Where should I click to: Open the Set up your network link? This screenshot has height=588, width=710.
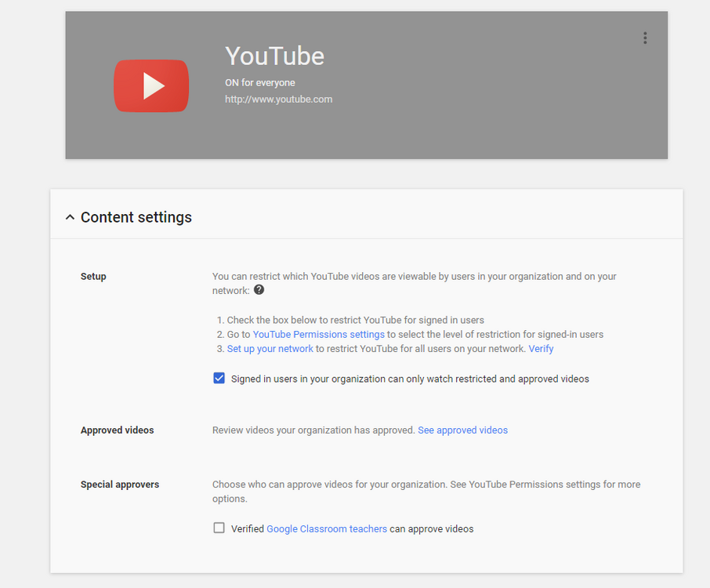click(270, 349)
